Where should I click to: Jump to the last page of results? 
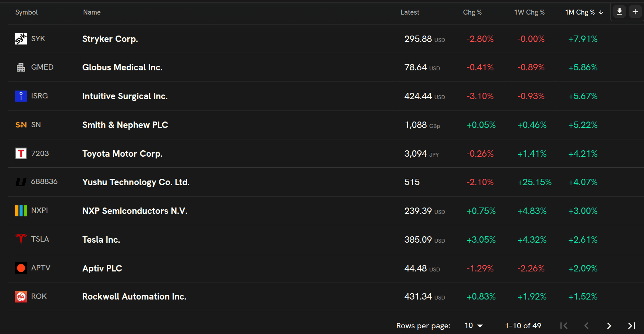pos(632,325)
